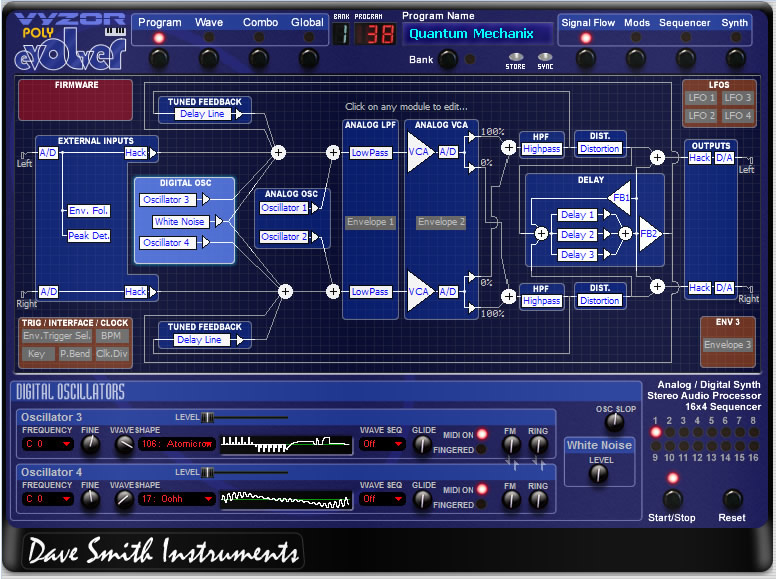Click Oscillator 3 RING knob
The width and height of the screenshot is (776, 579).
tap(537, 445)
